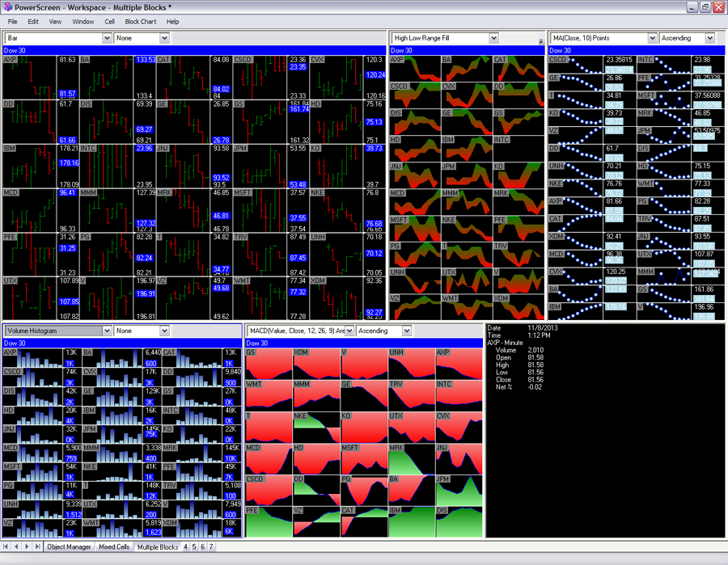Click small arrow beside High Low Range Fill

(x=541, y=40)
